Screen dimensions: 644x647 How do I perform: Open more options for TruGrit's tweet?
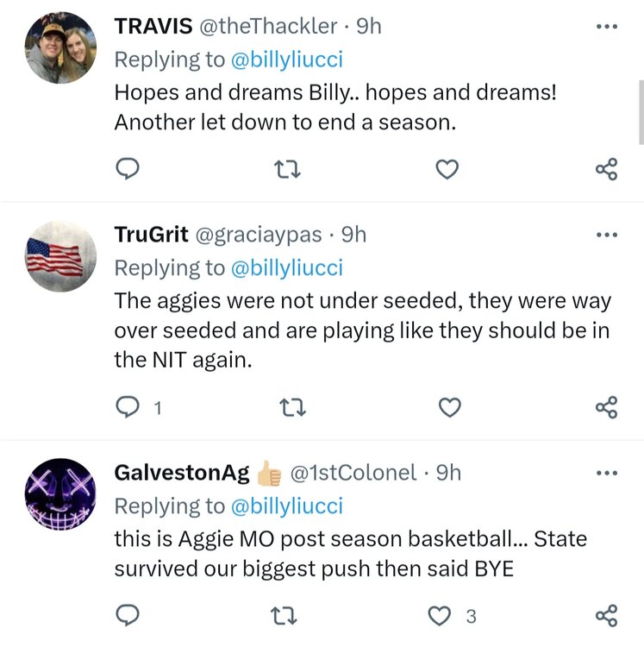[x=607, y=235]
